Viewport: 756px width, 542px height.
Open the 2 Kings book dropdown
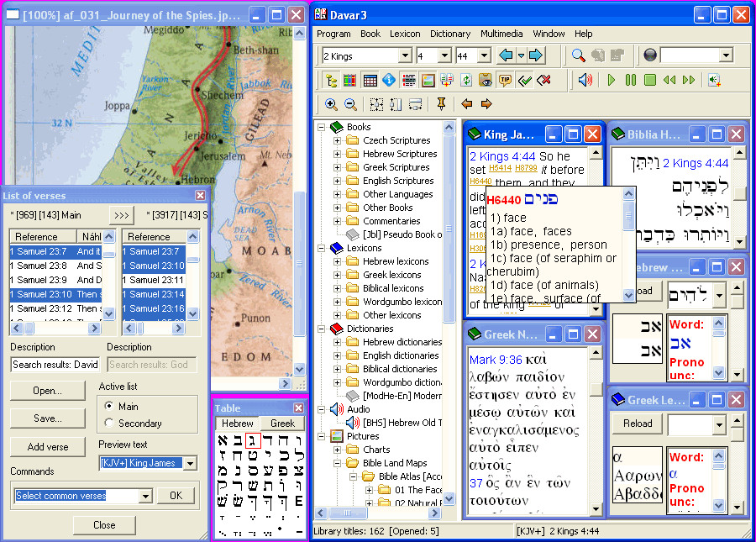[405, 56]
